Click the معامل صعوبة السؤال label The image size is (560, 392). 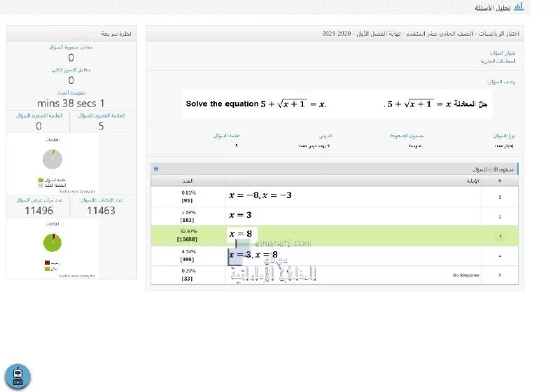tap(71, 47)
